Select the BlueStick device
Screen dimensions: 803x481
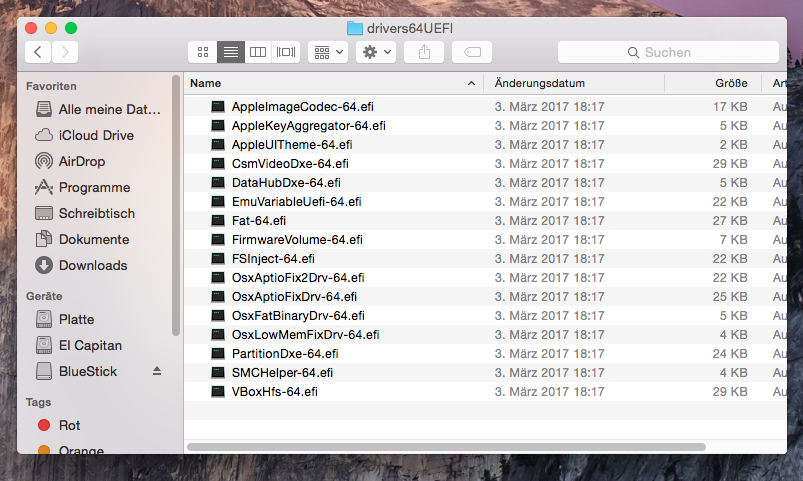point(77,371)
